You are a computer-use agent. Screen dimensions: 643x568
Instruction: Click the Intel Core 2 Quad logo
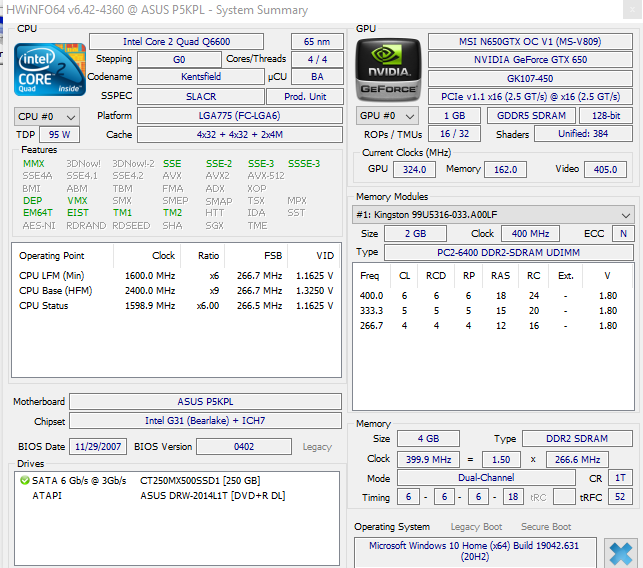50,69
